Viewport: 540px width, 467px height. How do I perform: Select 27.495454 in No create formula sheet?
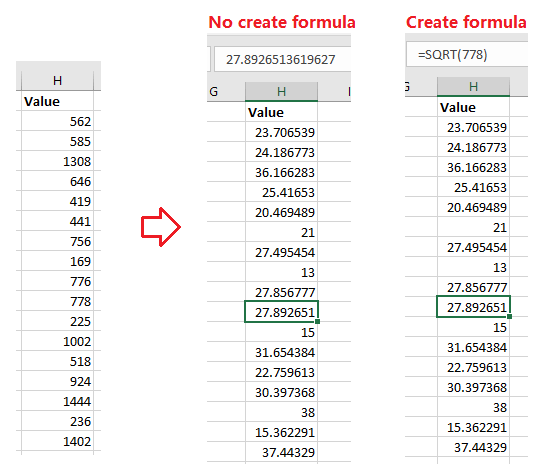281,252
